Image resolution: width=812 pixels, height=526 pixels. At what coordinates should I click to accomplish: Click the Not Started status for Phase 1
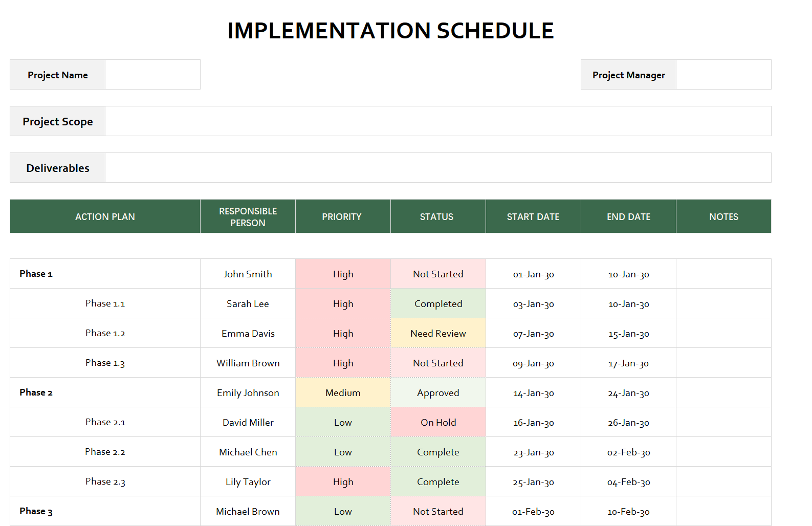point(438,274)
